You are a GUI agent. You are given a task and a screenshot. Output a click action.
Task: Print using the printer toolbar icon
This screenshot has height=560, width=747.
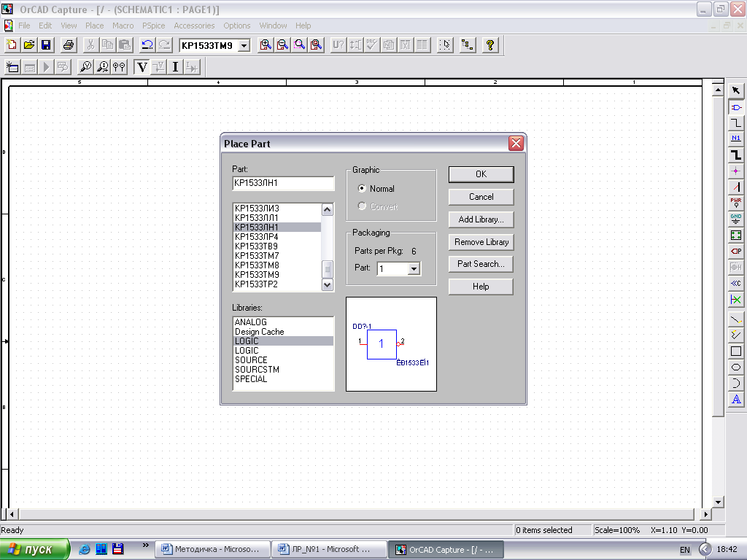68,45
